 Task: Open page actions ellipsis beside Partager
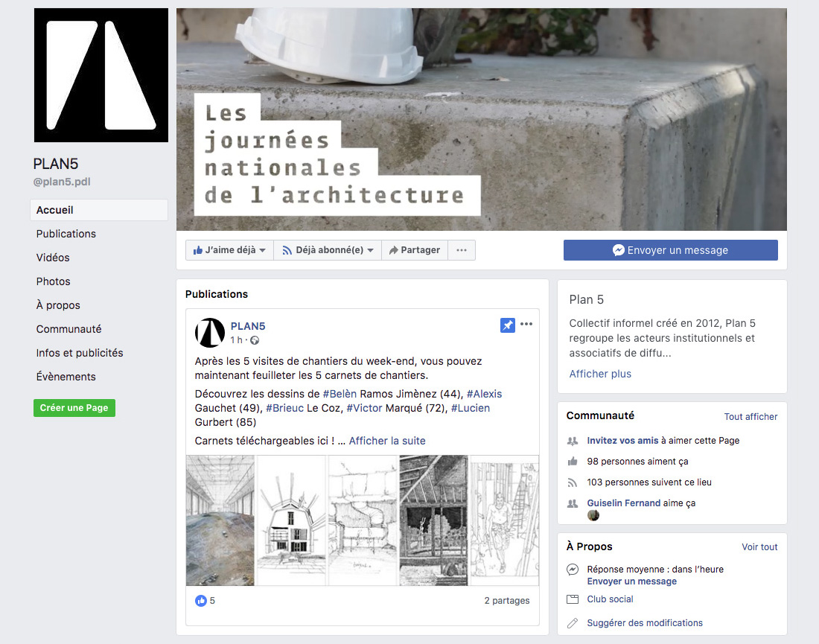pyautogui.click(x=462, y=250)
